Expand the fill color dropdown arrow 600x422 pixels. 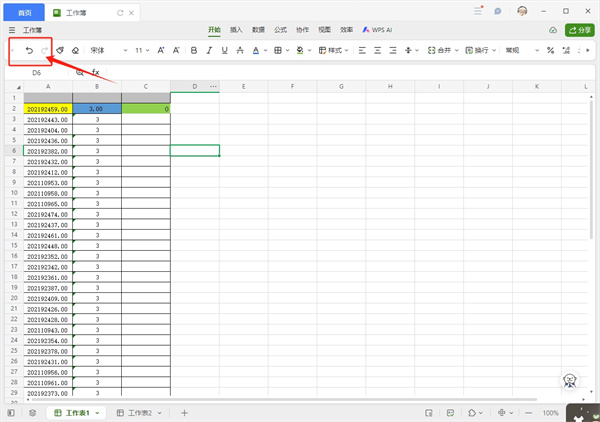point(309,51)
